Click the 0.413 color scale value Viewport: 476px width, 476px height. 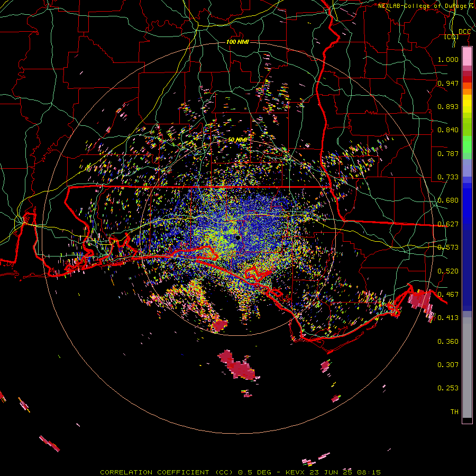point(448,318)
